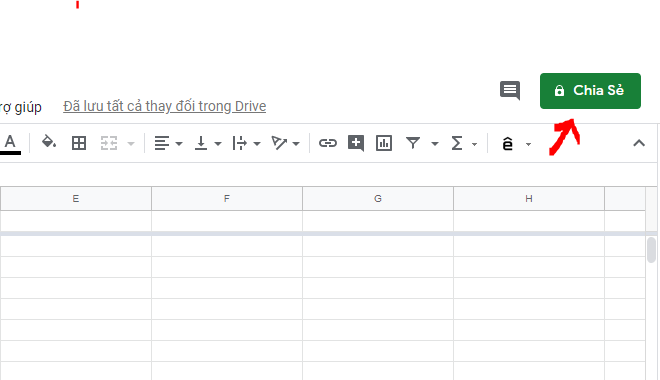Open the fill color bucket
Viewport: 660px width, 380px height.
48,143
